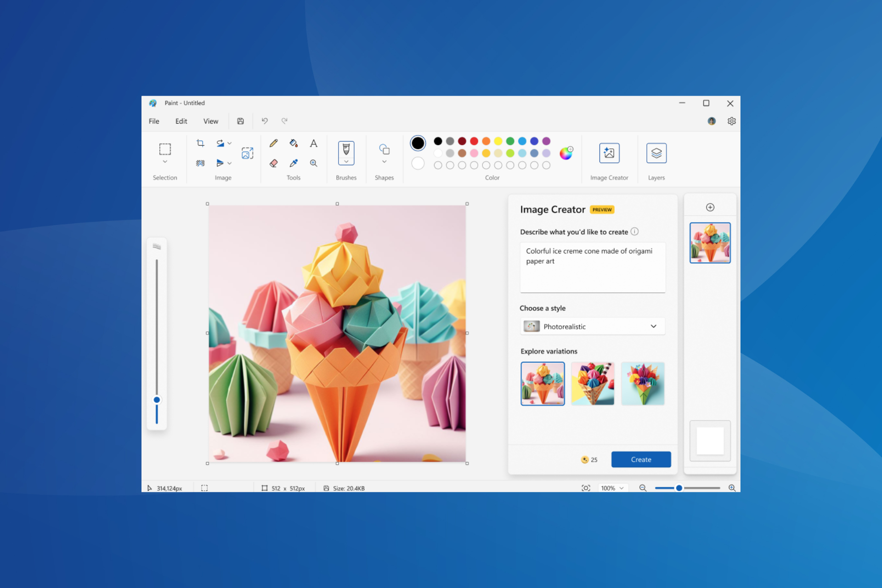
Task: Select the third variation thumbnail
Action: [x=643, y=384]
